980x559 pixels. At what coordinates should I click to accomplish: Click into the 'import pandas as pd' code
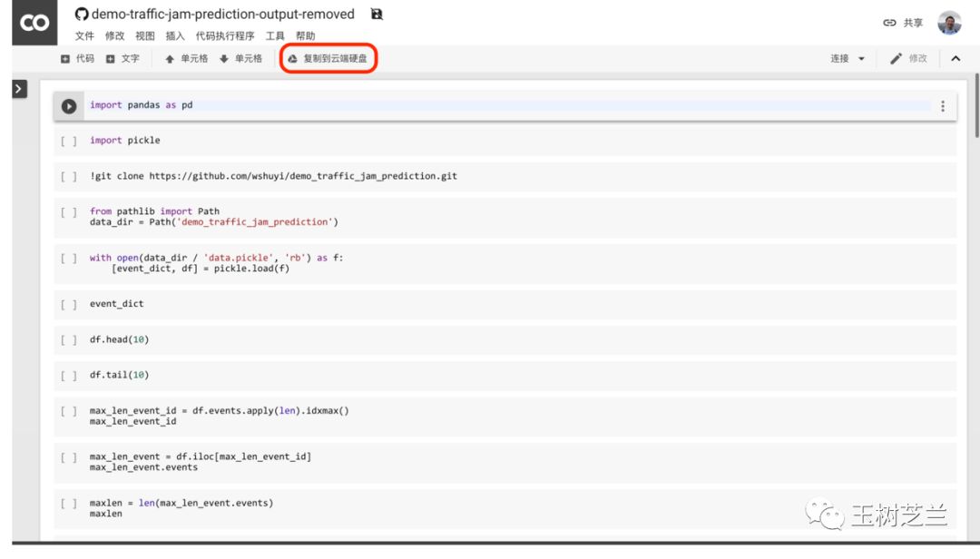click(142, 105)
